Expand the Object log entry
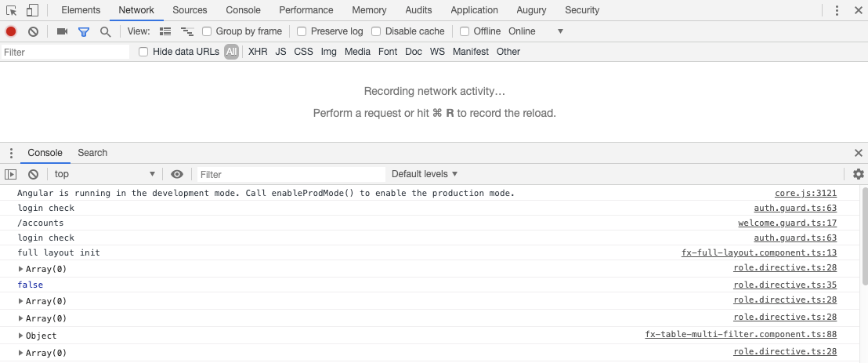The width and height of the screenshot is (868, 363). tap(21, 336)
